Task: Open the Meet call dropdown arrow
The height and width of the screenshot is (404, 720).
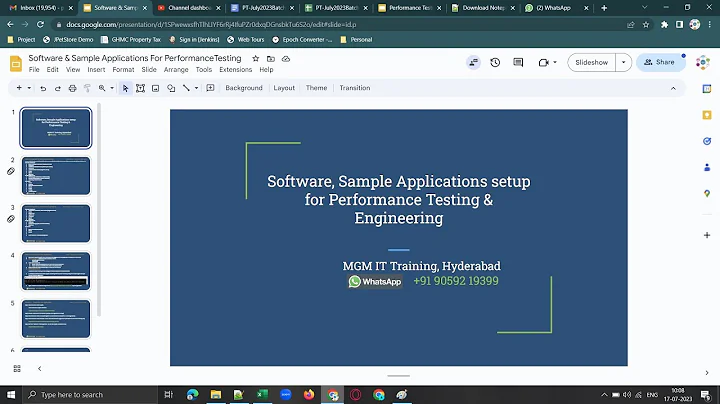Action: coord(555,62)
